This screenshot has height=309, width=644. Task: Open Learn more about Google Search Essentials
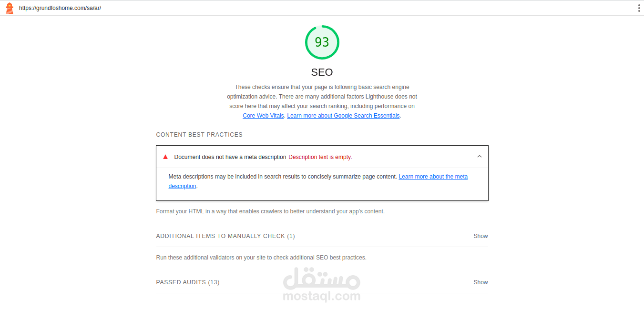(343, 116)
